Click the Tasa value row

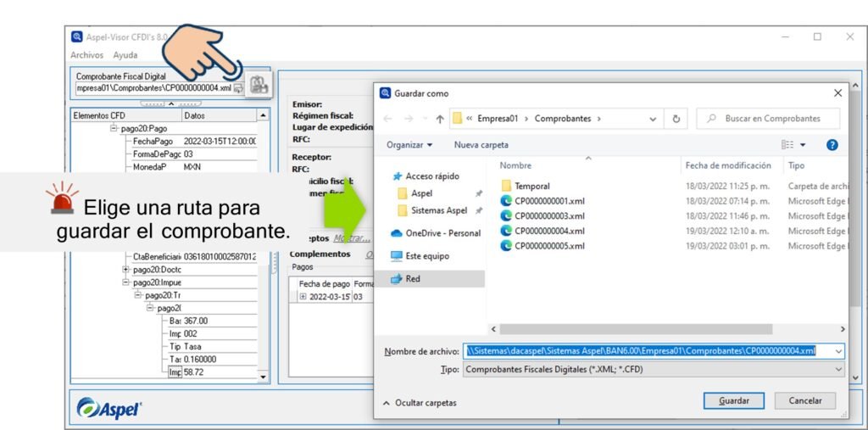[192, 346]
